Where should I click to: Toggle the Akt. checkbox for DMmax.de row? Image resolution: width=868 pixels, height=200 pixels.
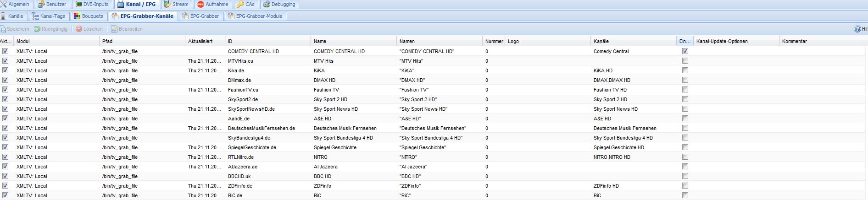pos(5,80)
